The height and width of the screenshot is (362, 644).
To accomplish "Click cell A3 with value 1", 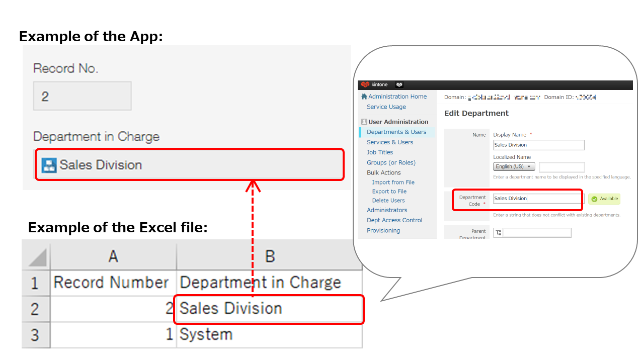I will pos(113,335).
